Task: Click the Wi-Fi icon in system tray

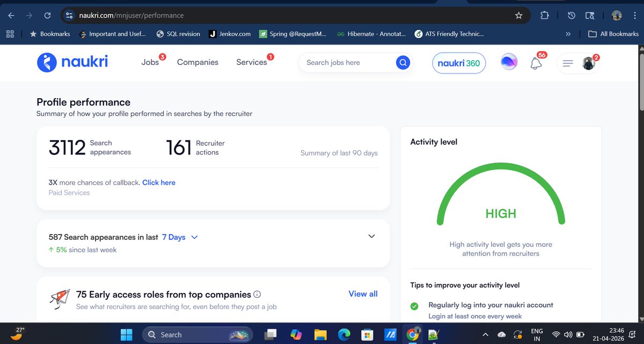Action: point(556,334)
